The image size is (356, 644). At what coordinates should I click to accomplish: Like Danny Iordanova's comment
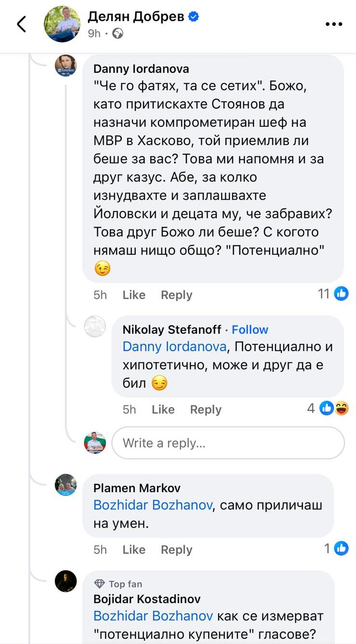[x=134, y=295]
